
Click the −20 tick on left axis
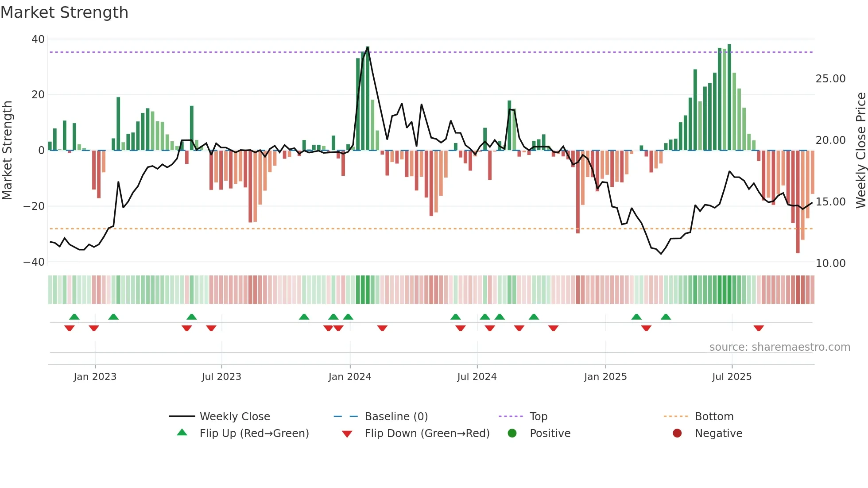[x=34, y=206]
